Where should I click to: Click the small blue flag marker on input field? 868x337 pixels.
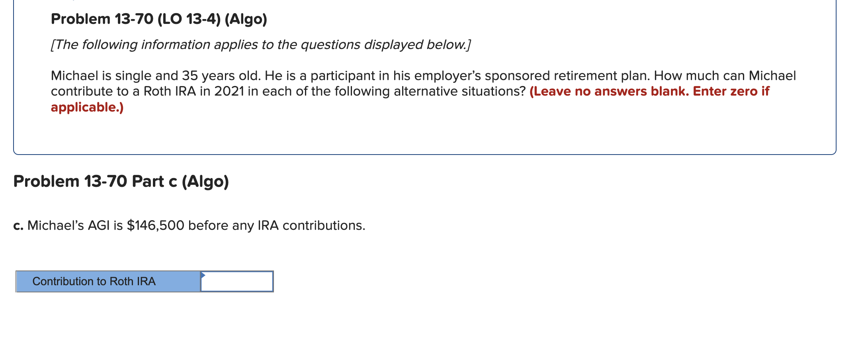[x=203, y=276]
